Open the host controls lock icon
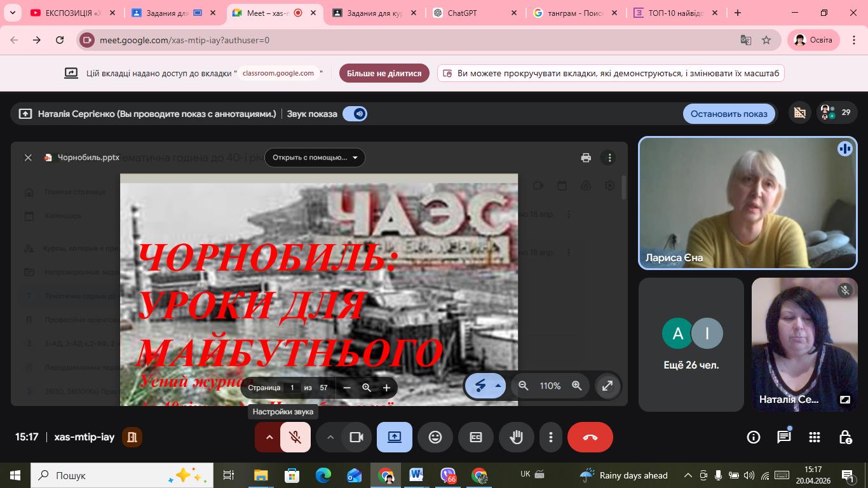The width and height of the screenshot is (868, 488). point(845,437)
